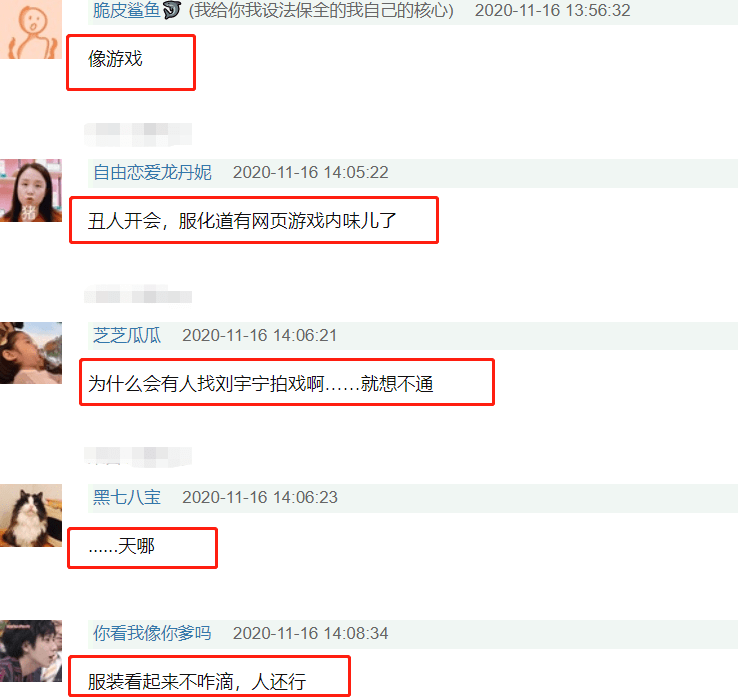This screenshot has width=738, height=698.
Task: Go to 芝芝瓜瓜 user page
Action: pos(127,335)
